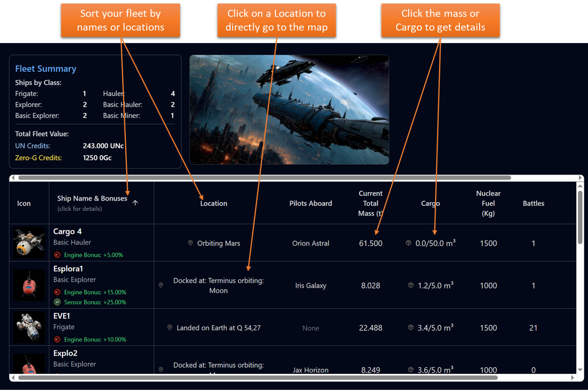
Task: Open Esplora1 ship details
Action: coord(68,269)
